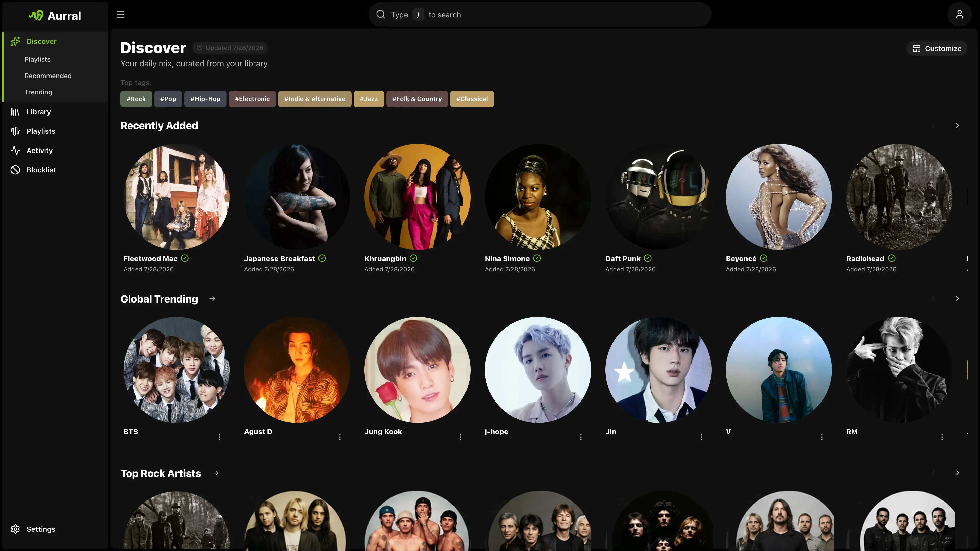980x551 pixels.
Task: Open Trending in the sidebar
Action: click(39, 92)
